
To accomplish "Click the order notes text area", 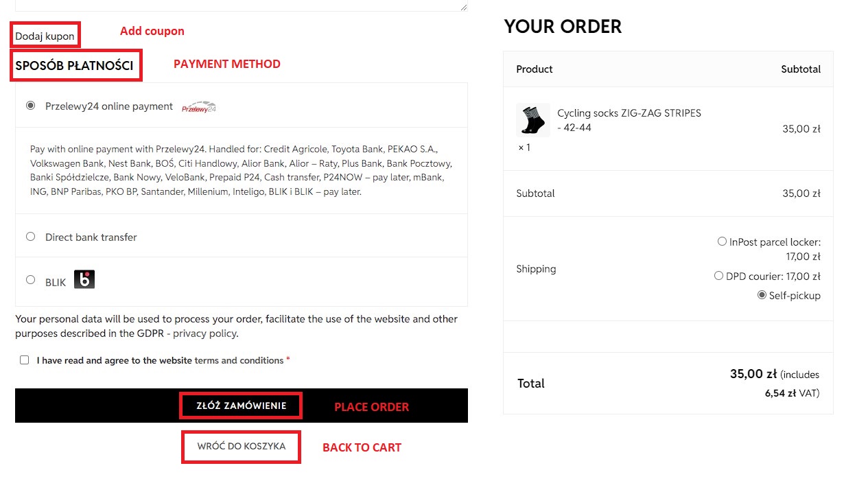I will [x=240, y=5].
